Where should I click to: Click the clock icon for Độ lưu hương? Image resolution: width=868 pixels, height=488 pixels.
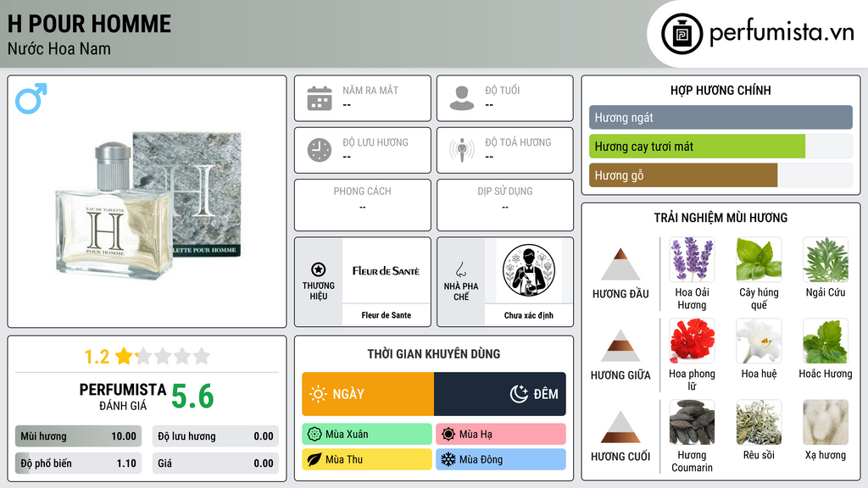click(320, 150)
